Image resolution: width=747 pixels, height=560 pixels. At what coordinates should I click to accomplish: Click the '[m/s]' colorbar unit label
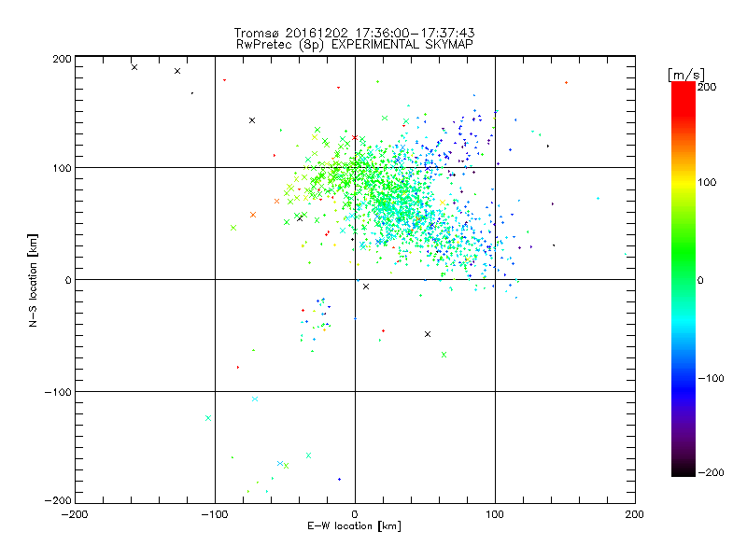tap(685, 75)
